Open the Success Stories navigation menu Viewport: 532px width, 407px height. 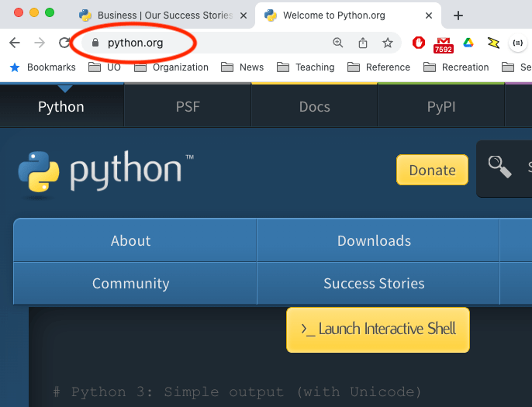point(378,283)
